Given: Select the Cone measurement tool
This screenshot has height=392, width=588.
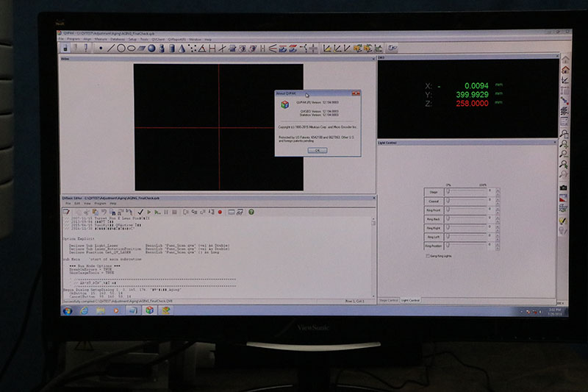Looking at the screenshot, I should coord(182,49).
